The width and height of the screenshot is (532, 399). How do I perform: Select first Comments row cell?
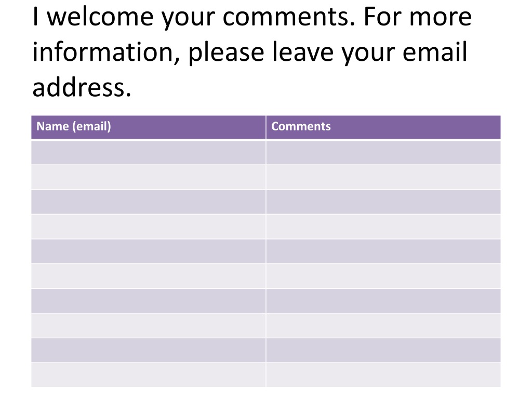point(383,152)
